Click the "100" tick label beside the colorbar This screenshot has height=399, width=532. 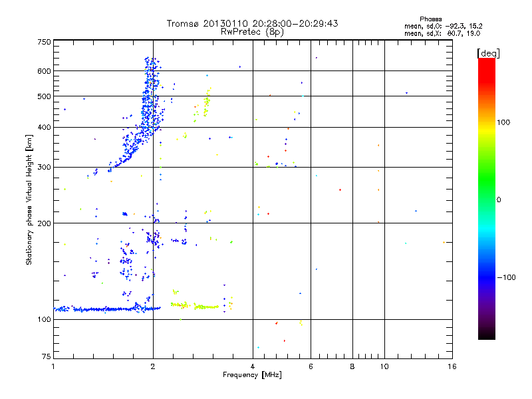click(x=503, y=122)
